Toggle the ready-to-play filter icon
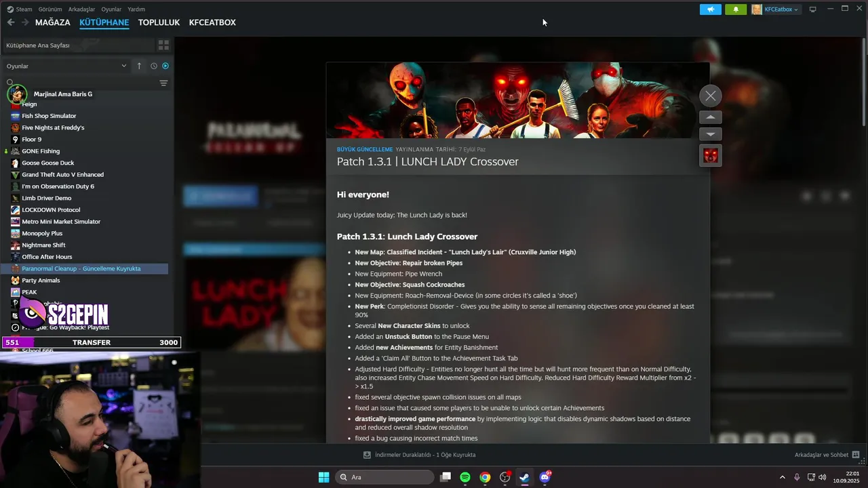Screen dimensions: 868x488 click(165, 66)
